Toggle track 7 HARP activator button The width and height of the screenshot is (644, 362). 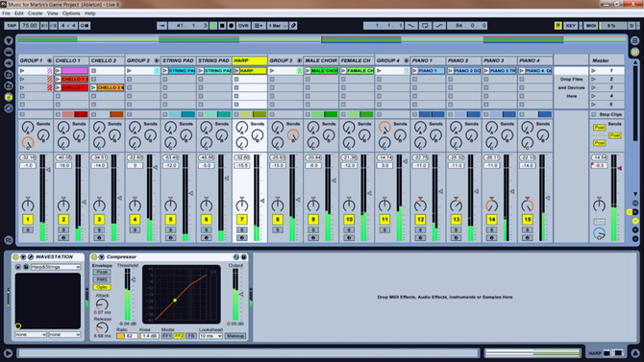(242, 220)
